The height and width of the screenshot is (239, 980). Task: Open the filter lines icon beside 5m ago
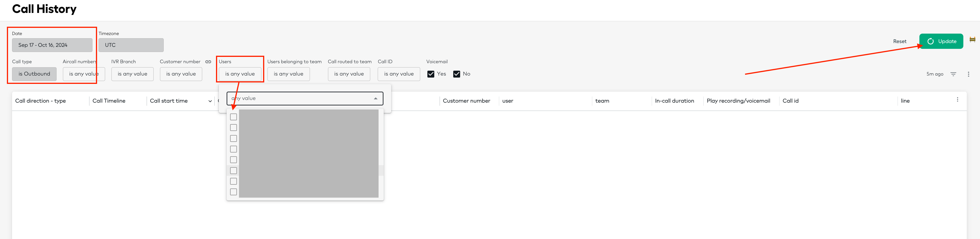(x=953, y=74)
